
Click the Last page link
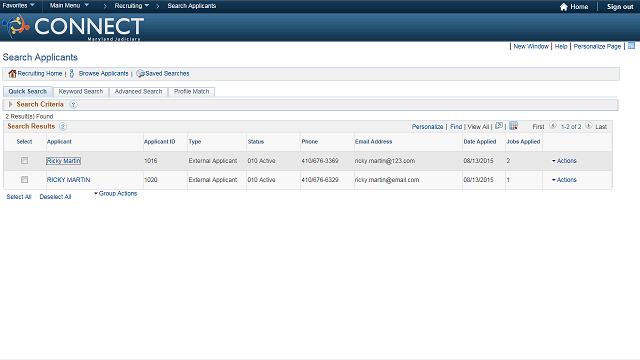[601, 127]
